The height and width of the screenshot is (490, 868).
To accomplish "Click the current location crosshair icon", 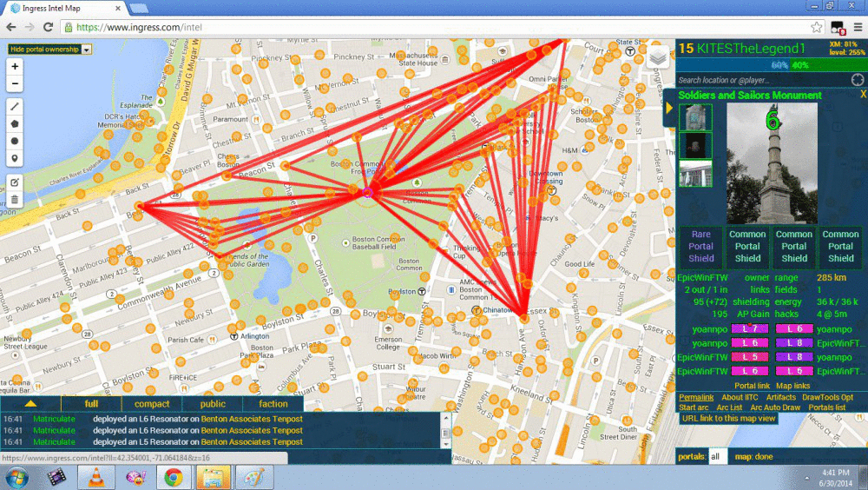I will (857, 80).
